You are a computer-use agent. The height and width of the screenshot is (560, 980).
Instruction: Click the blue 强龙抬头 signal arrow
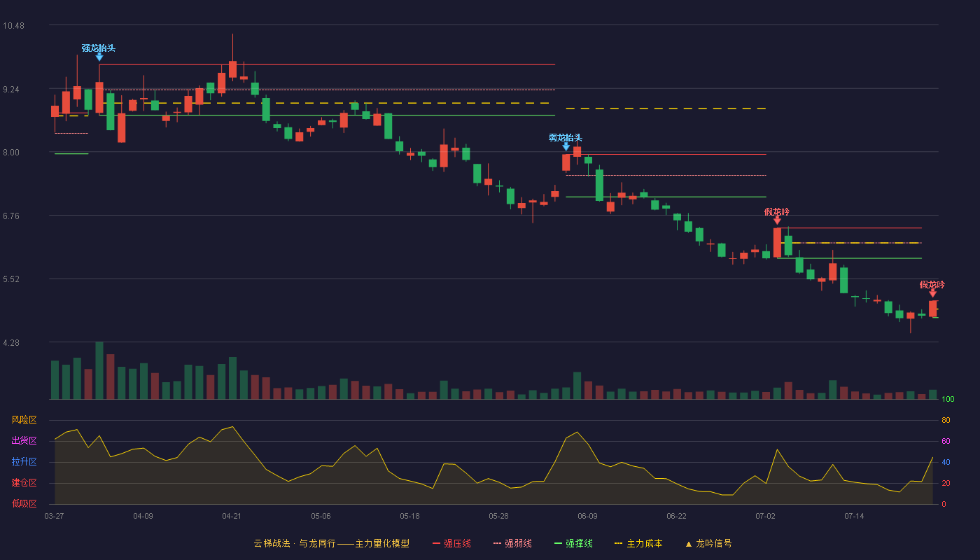(99, 57)
